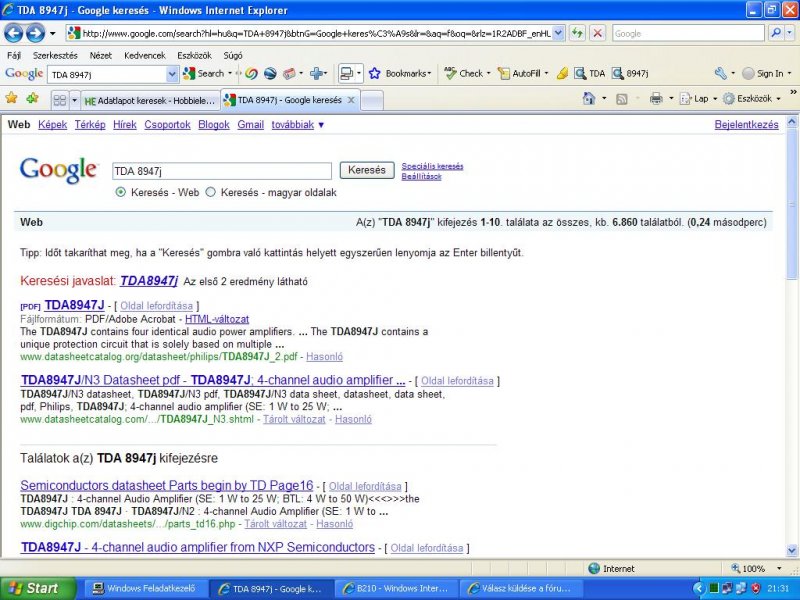
Task: Click the Keresés search button
Action: pos(367,170)
